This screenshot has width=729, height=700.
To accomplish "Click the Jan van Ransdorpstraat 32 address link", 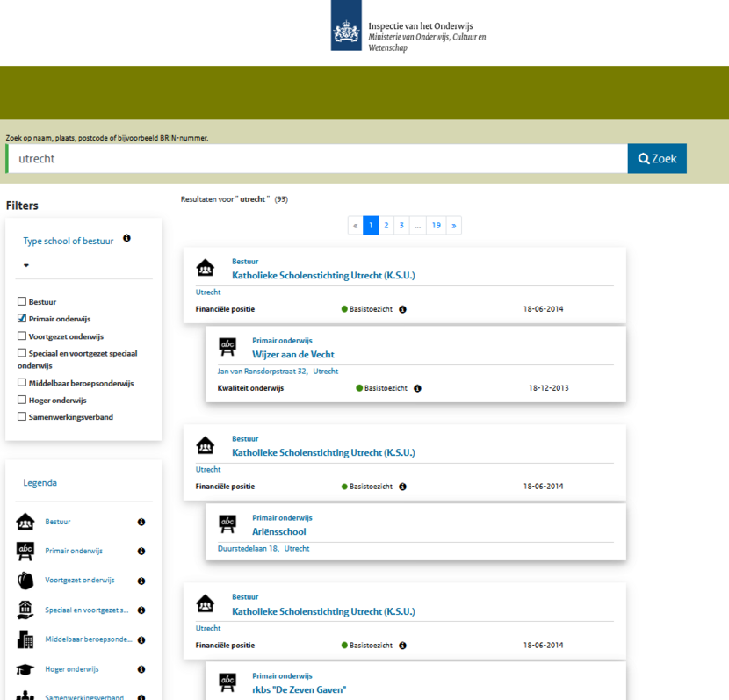I will pyautogui.click(x=263, y=372).
